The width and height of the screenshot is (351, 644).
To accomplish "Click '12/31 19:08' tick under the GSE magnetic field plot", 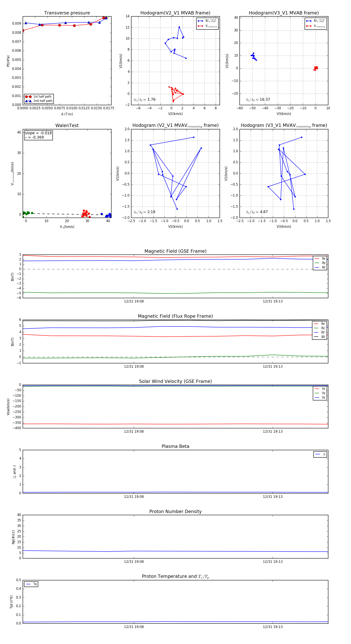I will [x=134, y=301].
